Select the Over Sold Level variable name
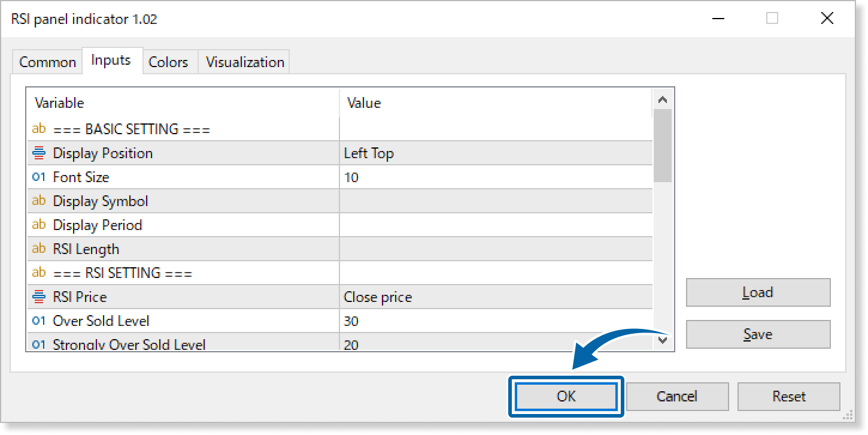This screenshot has height=435, width=868. point(101,321)
